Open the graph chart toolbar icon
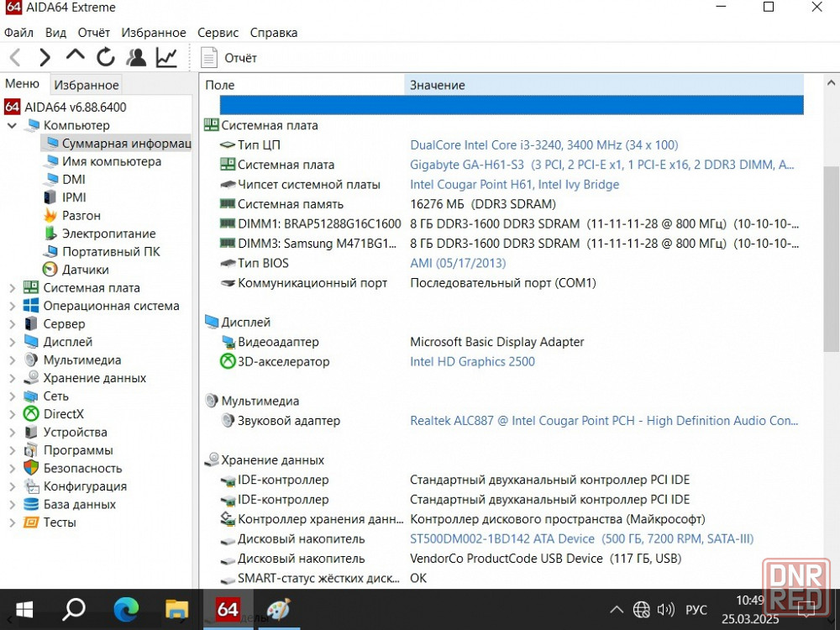 (166, 57)
